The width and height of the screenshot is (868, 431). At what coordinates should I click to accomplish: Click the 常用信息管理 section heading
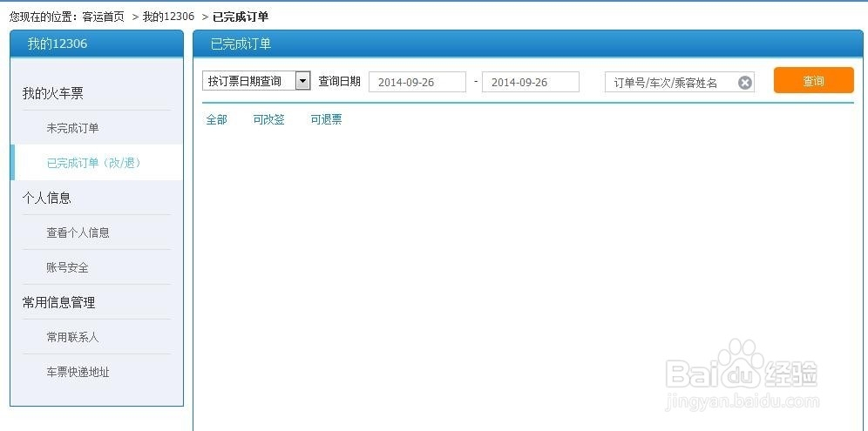tap(58, 303)
